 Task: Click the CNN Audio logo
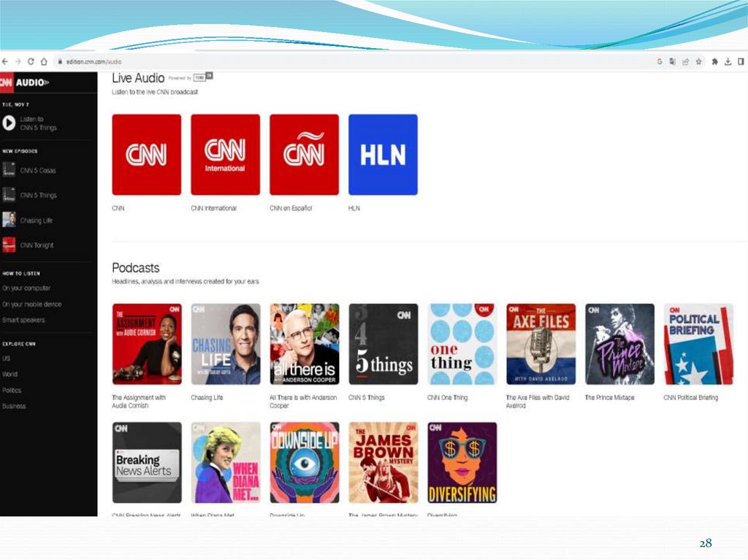pyautogui.click(x=25, y=83)
